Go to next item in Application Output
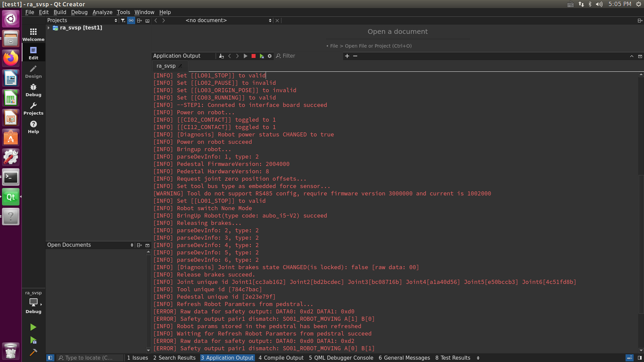644x362 pixels. (x=237, y=56)
